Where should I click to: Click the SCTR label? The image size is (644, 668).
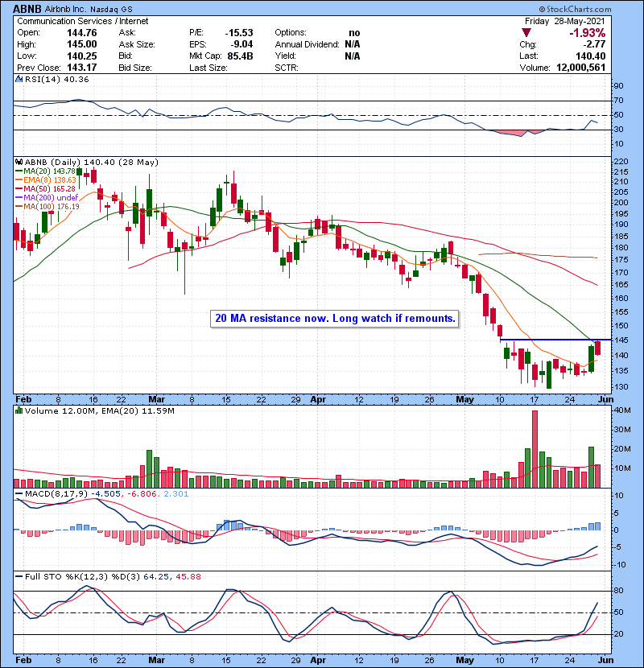[x=287, y=68]
